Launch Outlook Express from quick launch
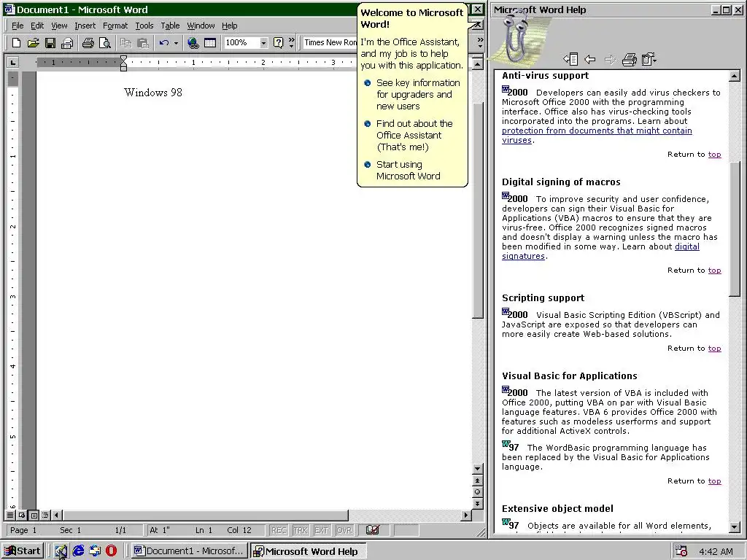Image resolution: width=747 pixels, height=560 pixels. (95, 551)
